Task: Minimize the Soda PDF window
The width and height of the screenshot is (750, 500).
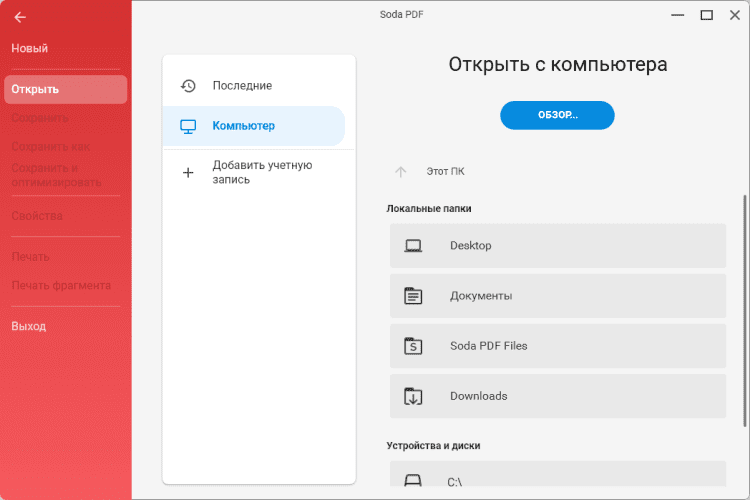Action: 677,15
